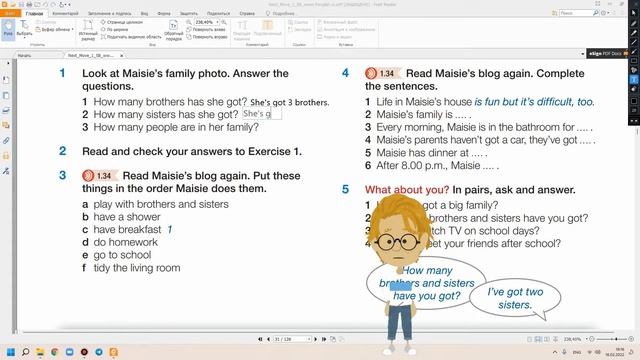This screenshot has width=640, height=360.
Task: Toggle facing pages view mode
Action: [547, 339]
